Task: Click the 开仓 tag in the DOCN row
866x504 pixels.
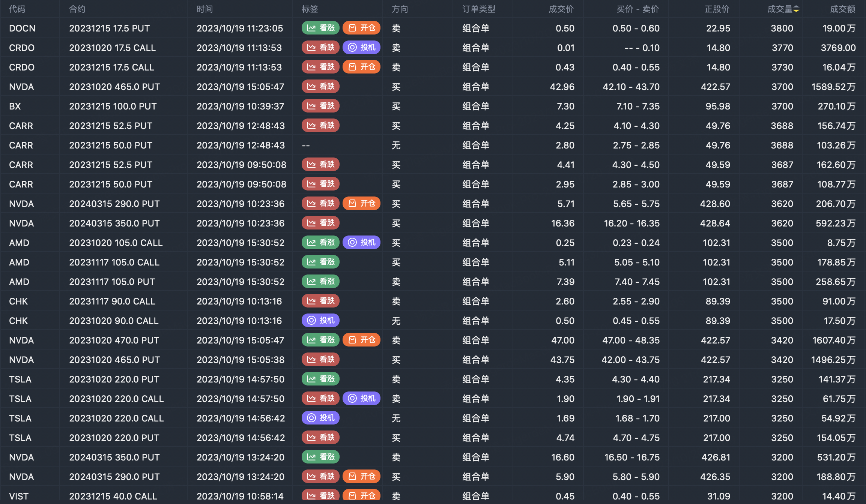Action: [362, 28]
